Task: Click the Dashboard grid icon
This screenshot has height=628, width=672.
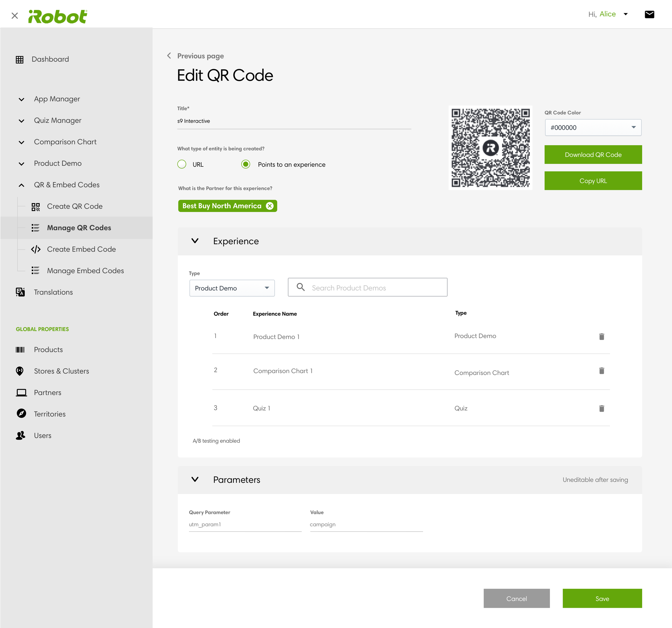Action: (x=20, y=59)
